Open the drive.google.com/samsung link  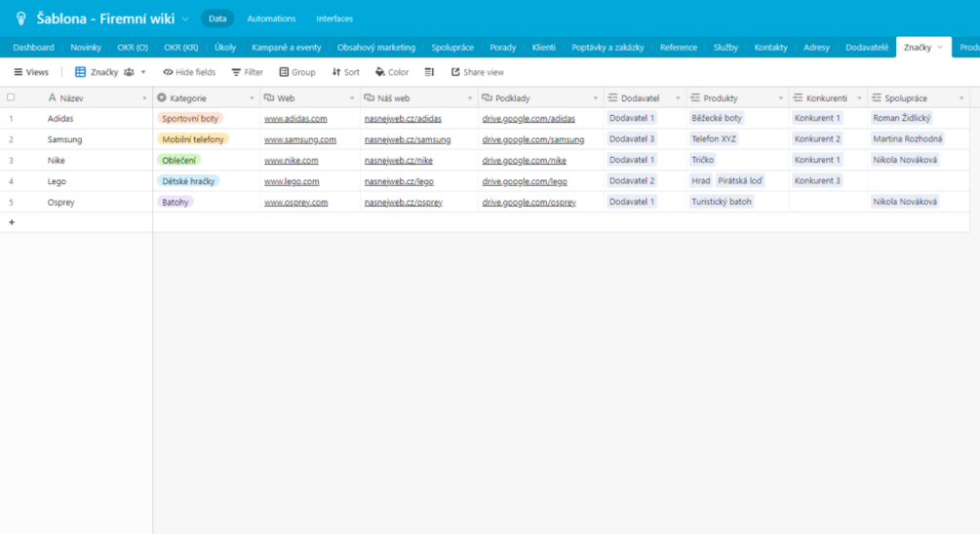[x=533, y=140]
